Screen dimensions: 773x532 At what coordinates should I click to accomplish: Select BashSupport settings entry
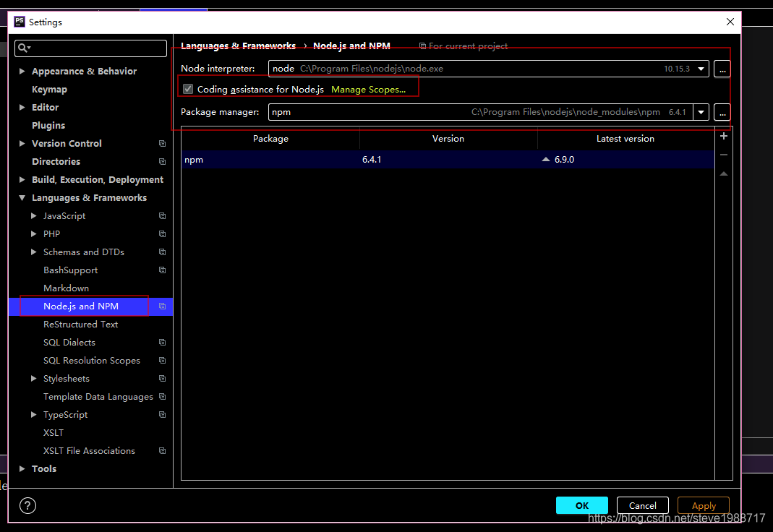point(70,270)
